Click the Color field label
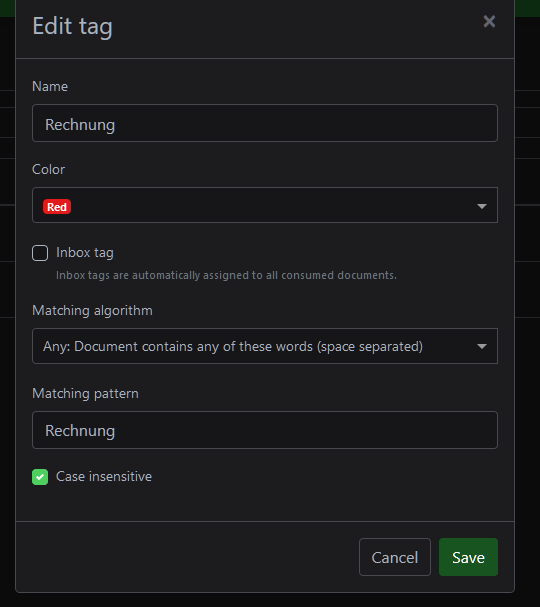The image size is (540, 607). point(48,169)
